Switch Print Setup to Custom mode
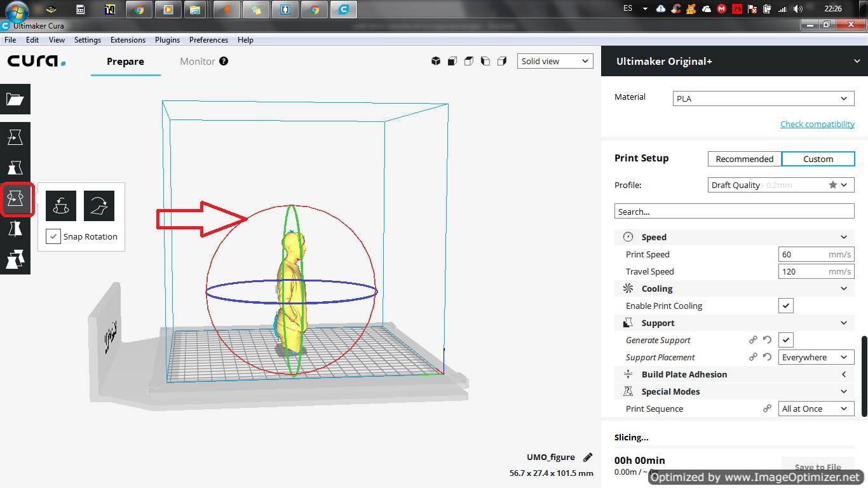 (818, 159)
